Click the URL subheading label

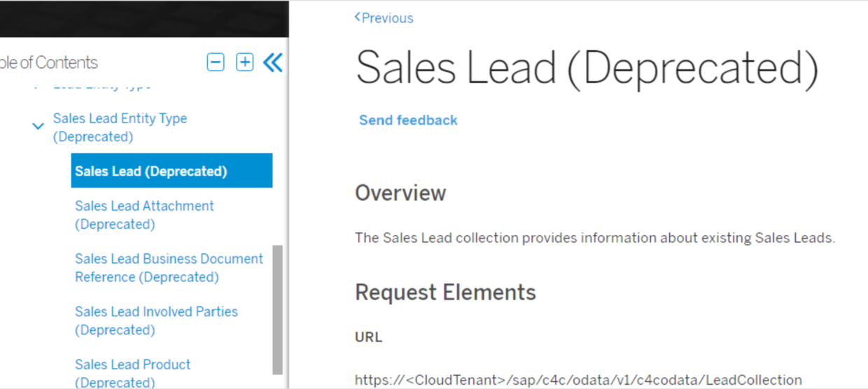(368, 337)
